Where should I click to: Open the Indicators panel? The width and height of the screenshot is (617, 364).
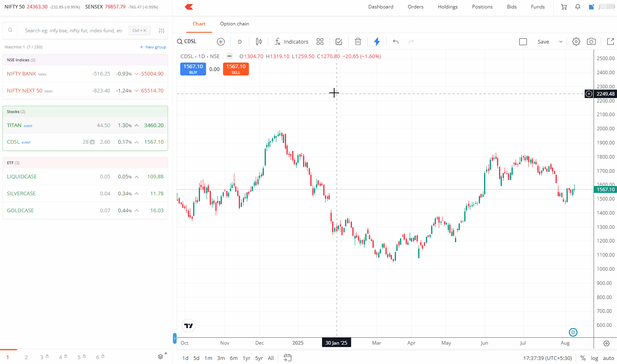291,42
